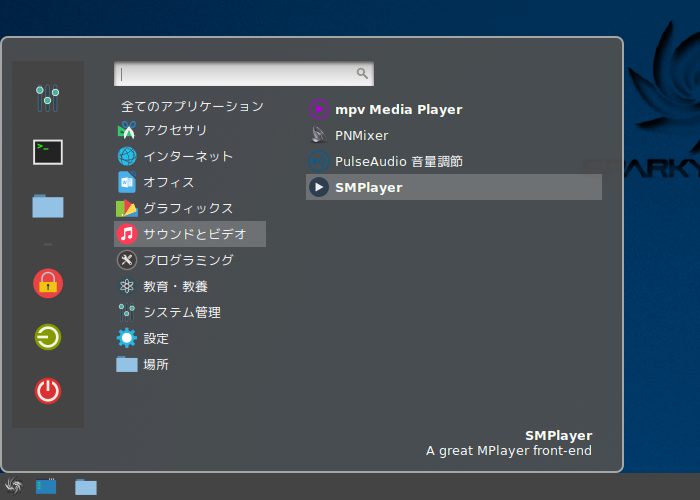This screenshot has width=700, height=500.
Task: Open the オフィス category label
Action: [x=169, y=182]
